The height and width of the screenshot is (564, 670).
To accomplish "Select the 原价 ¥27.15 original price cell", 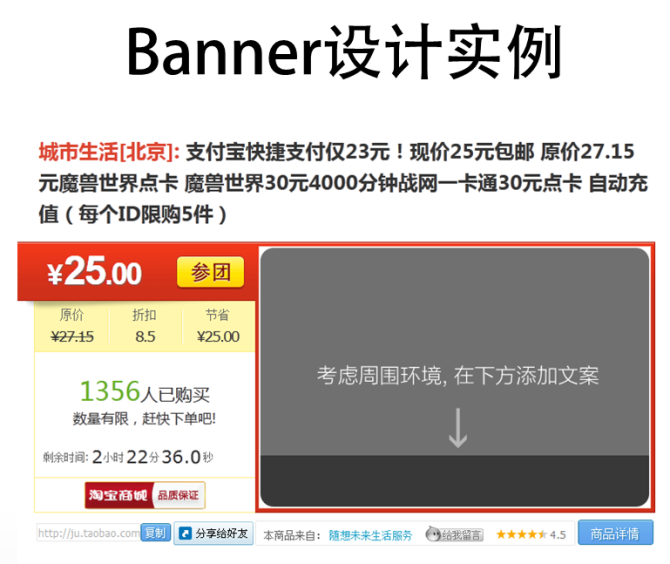I will [72, 326].
